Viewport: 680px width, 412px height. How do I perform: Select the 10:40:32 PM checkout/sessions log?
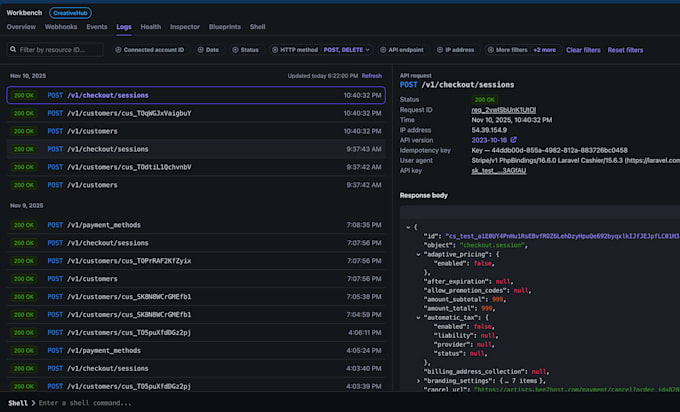tap(196, 95)
